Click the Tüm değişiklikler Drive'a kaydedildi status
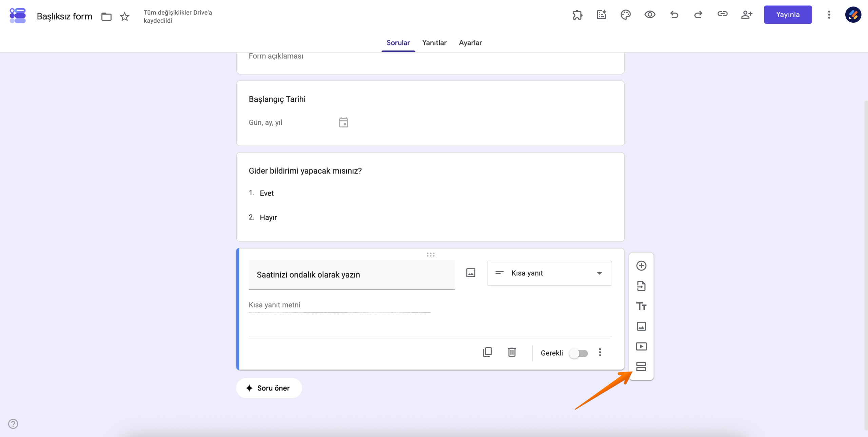 pos(178,16)
